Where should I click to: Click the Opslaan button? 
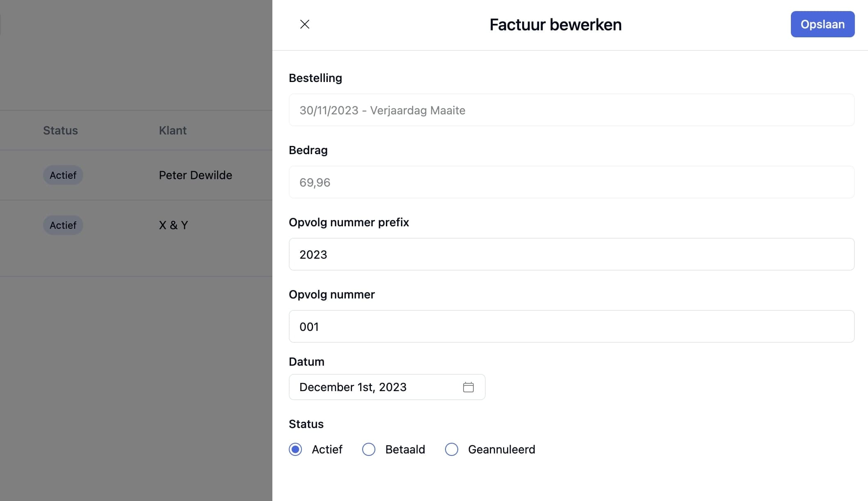tap(822, 24)
